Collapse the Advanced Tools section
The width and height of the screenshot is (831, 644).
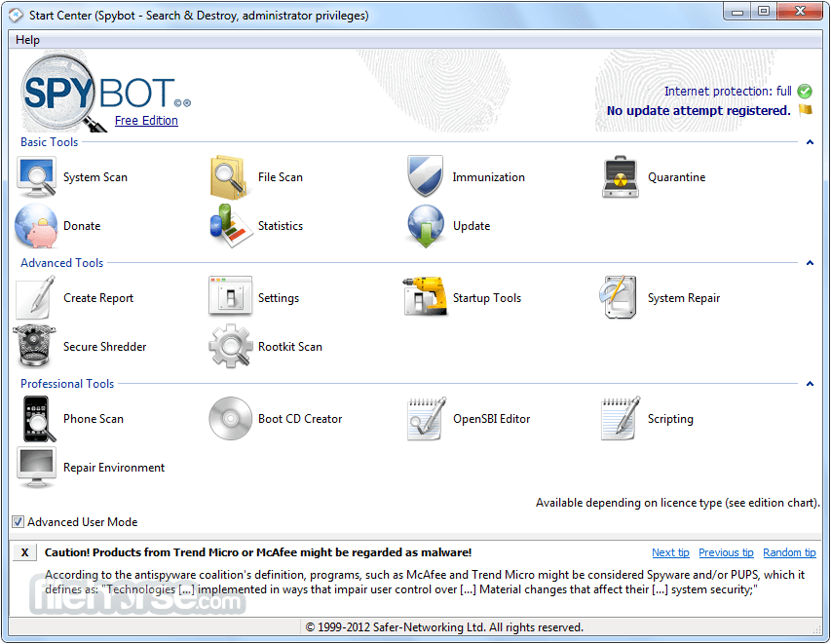pos(809,263)
